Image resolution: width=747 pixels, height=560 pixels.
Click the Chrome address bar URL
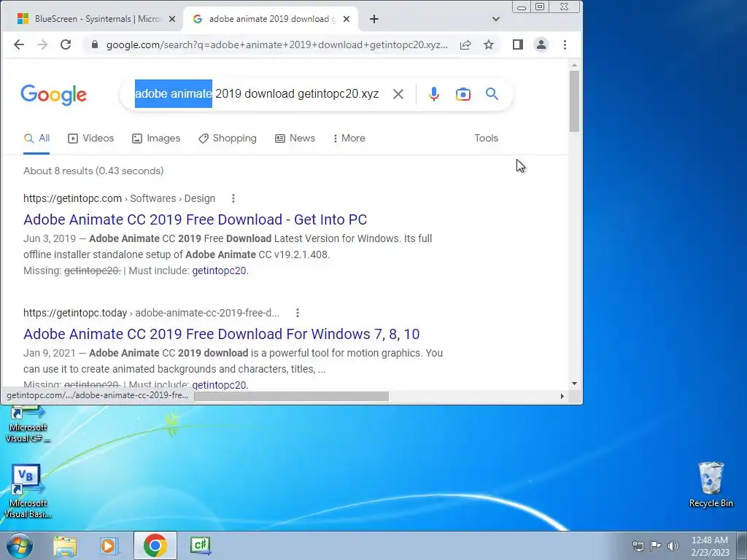coord(276,44)
